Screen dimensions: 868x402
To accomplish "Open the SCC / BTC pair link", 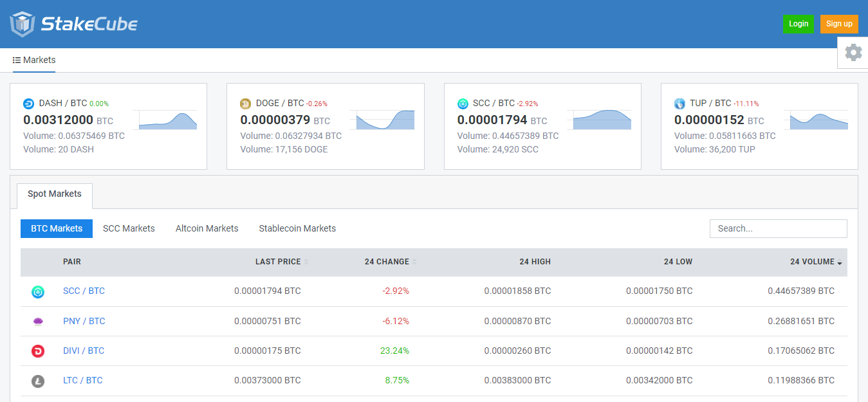I will [x=84, y=291].
